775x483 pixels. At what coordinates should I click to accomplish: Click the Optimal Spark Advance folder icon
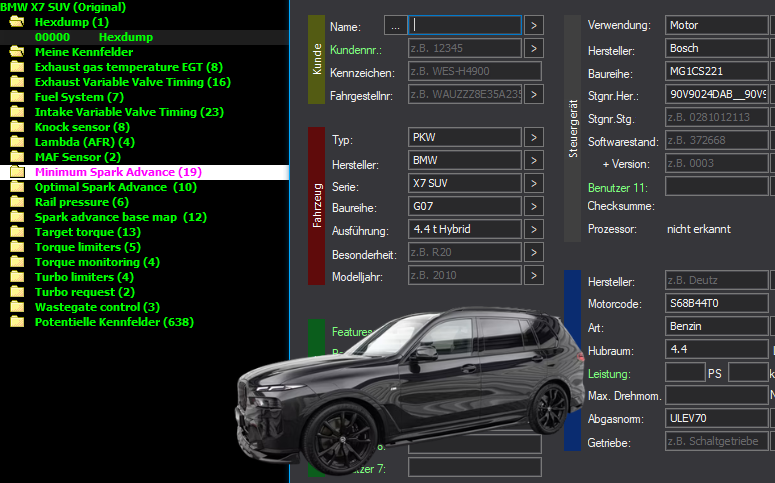click(x=17, y=187)
